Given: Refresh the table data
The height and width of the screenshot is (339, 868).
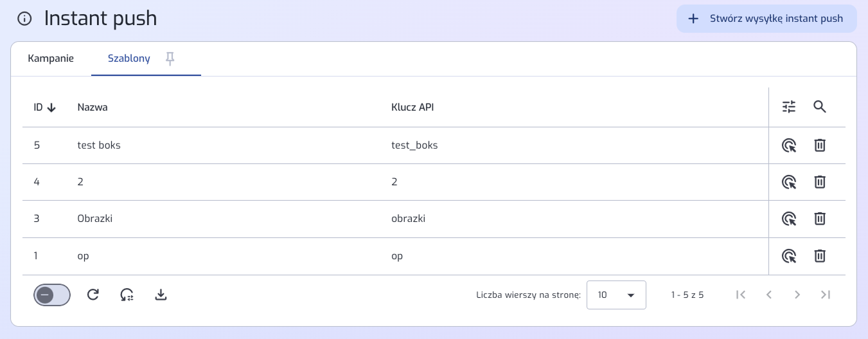Looking at the screenshot, I should pos(93,295).
